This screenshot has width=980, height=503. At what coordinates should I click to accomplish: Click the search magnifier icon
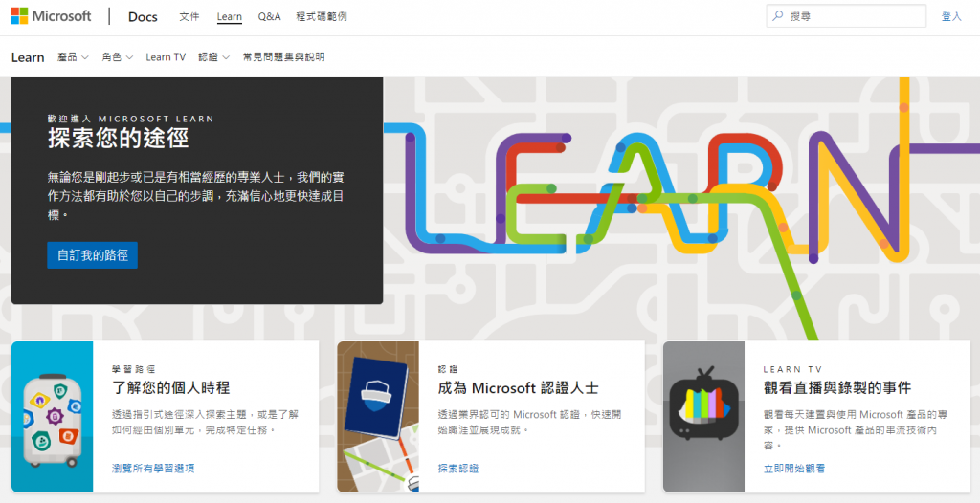click(777, 16)
